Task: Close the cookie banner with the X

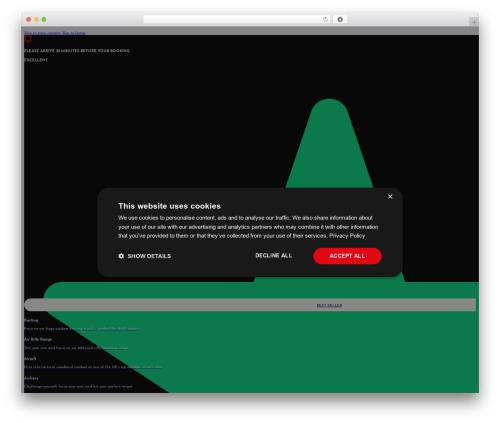Action: [x=390, y=197]
